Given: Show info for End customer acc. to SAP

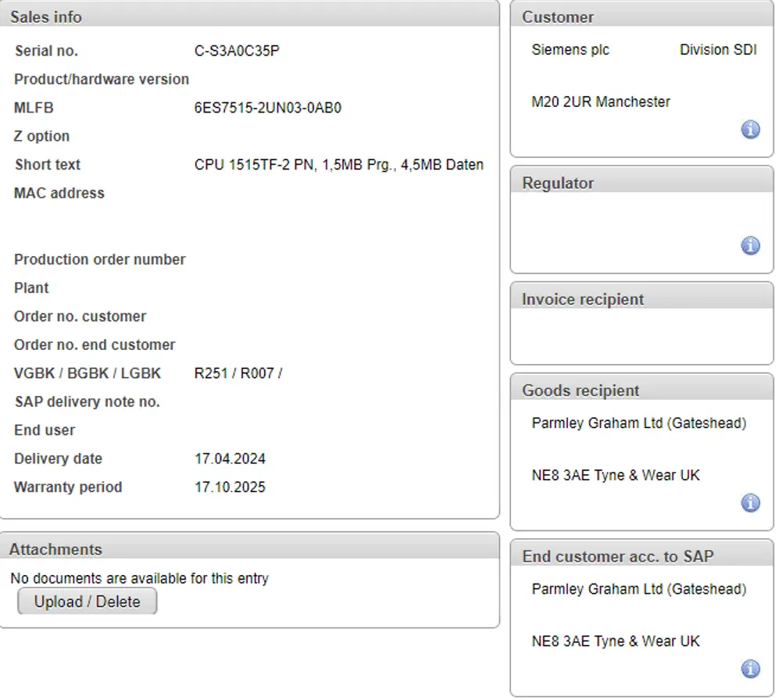Looking at the screenshot, I should point(750,669).
